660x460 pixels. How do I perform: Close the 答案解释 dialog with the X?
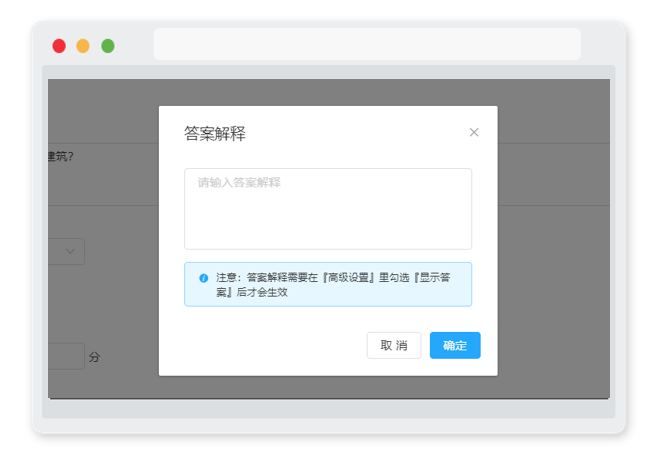point(474,132)
